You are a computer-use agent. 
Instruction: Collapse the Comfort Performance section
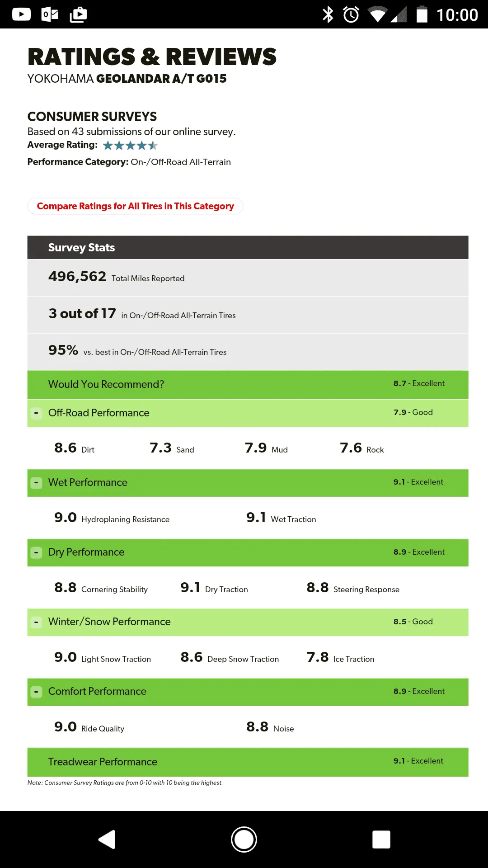pyautogui.click(x=36, y=692)
